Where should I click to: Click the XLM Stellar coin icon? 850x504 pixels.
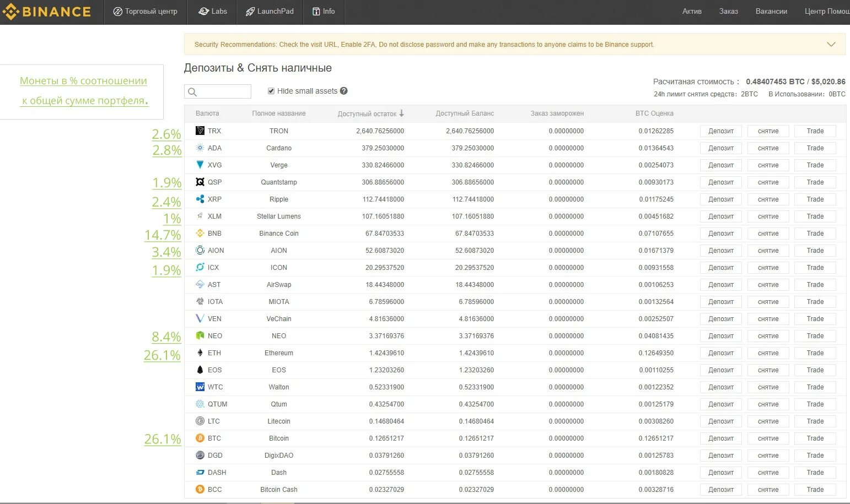click(200, 216)
